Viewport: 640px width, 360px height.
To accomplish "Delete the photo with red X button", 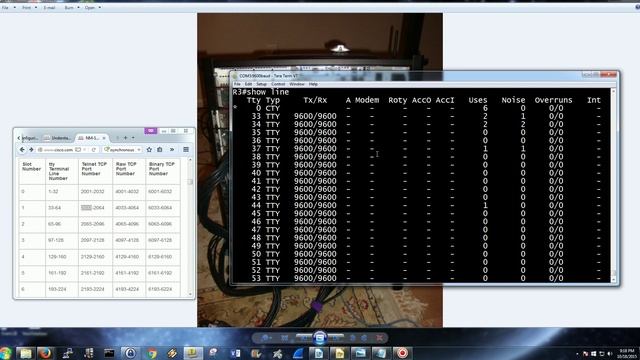I will tap(380, 338).
